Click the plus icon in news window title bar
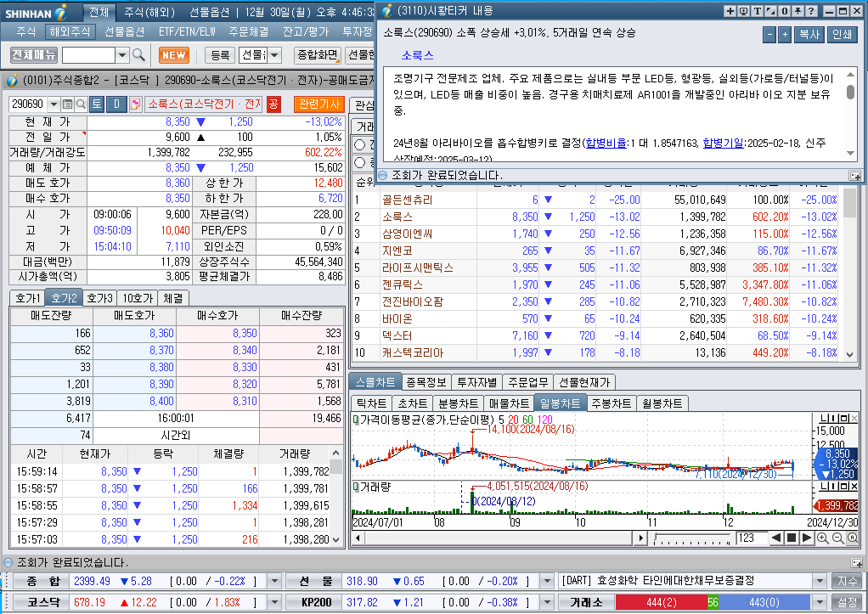Viewport: 868px width, 614px height. point(730,10)
